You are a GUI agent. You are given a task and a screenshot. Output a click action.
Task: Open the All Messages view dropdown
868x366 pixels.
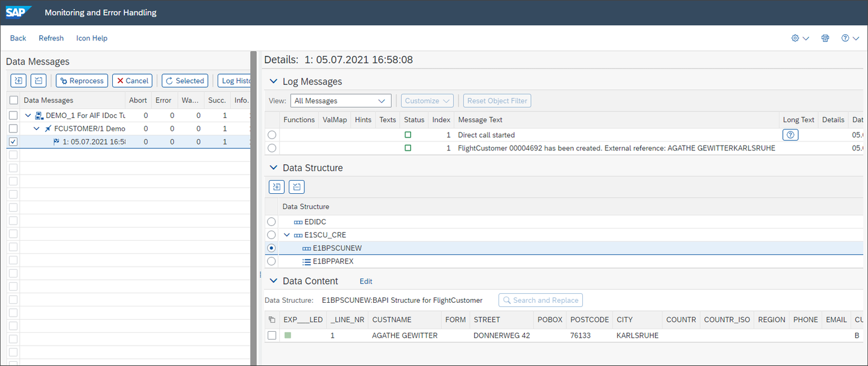[x=341, y=101]
